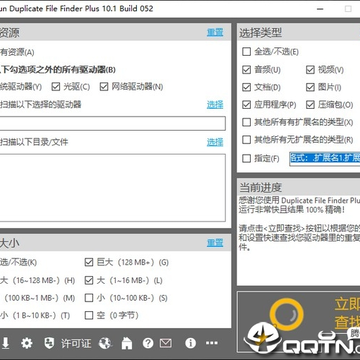Screen dimensions: 360x360
Task: Toggle the 全选/不选(E) type checkbox
Action: (x=246, y=52)
